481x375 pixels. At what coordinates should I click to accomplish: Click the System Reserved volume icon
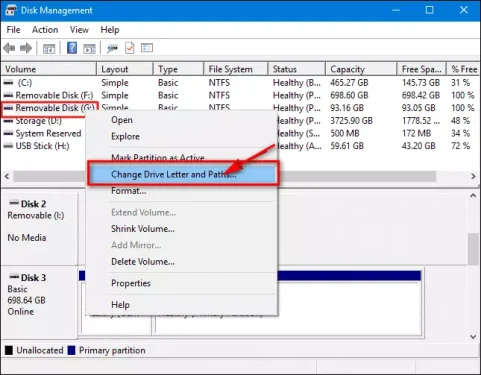[8, 133]
